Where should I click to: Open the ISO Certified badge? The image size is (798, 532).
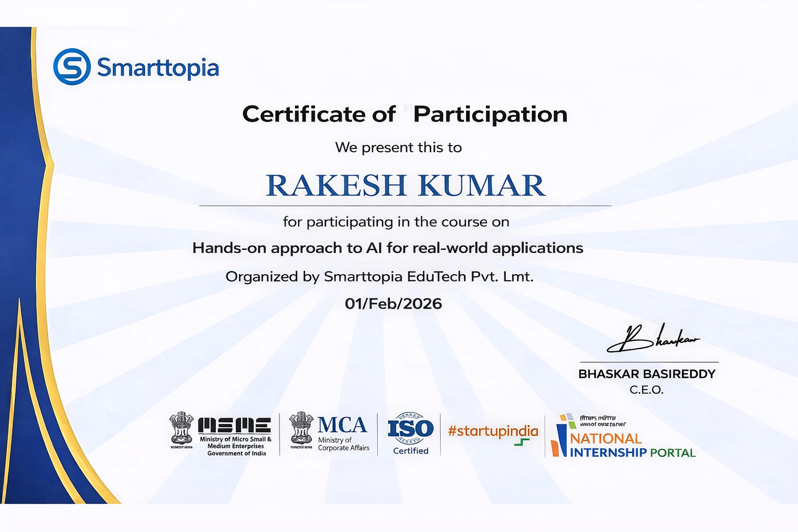[410, 433]
